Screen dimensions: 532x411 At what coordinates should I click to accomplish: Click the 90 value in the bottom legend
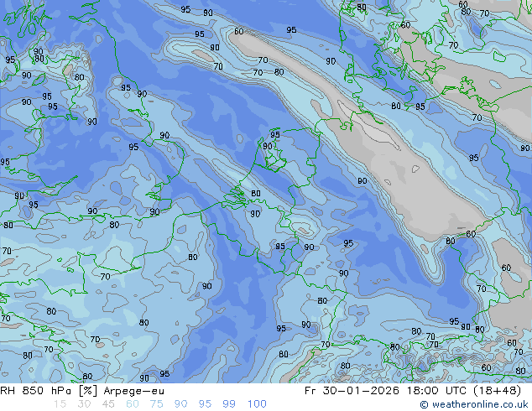point(180,404)
